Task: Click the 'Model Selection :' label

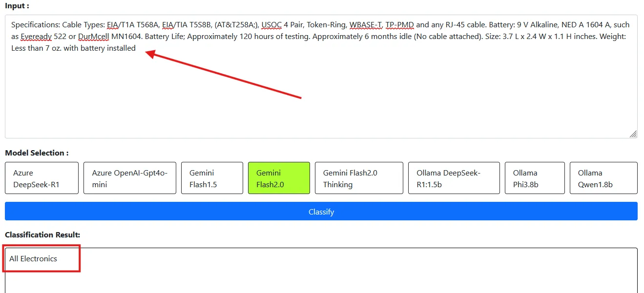Action: [x=37, y=153]
